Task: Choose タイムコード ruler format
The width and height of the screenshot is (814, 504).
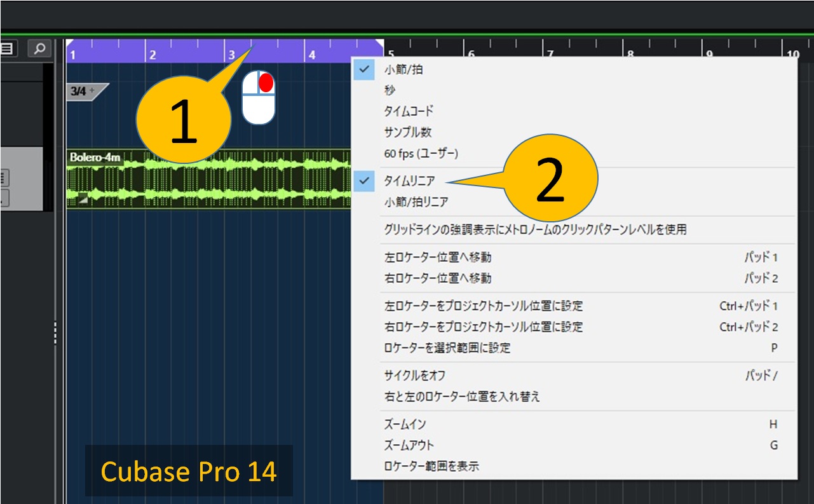Action: click(x=408, y=111)
